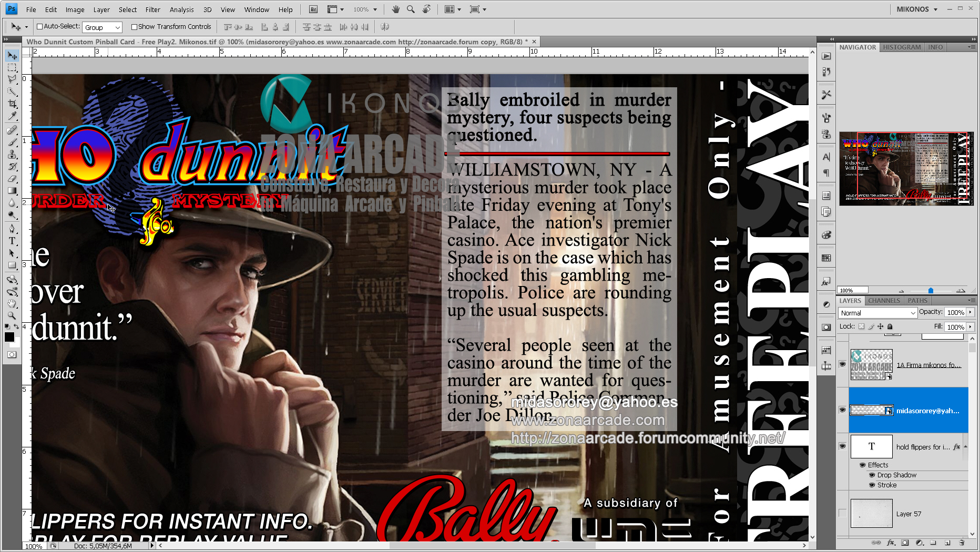Select the Rectangular Marquee tool
Viewport: 980px width, 552px height.
pos(12,68)
